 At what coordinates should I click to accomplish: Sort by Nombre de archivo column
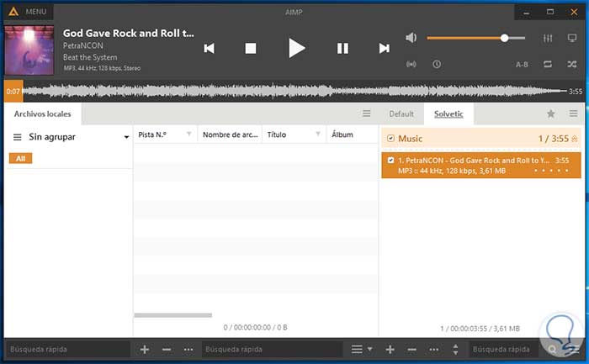coord(230,135)
